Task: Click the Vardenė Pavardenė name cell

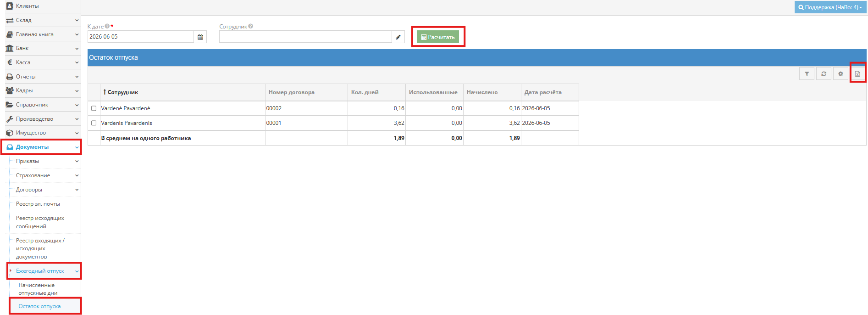Action: click(x=182, y=108)
